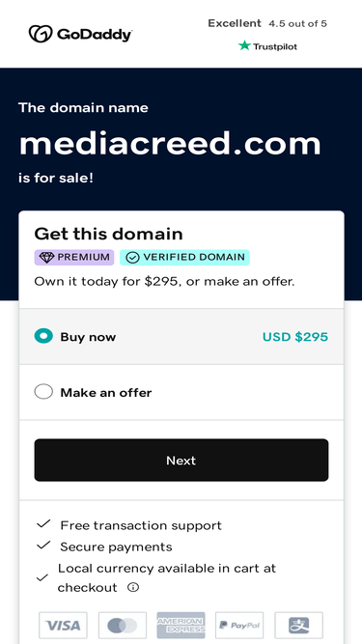This screenshot has height=644, width=362.
Task: Select the Buy now radio button
Action: pos(43,336)
